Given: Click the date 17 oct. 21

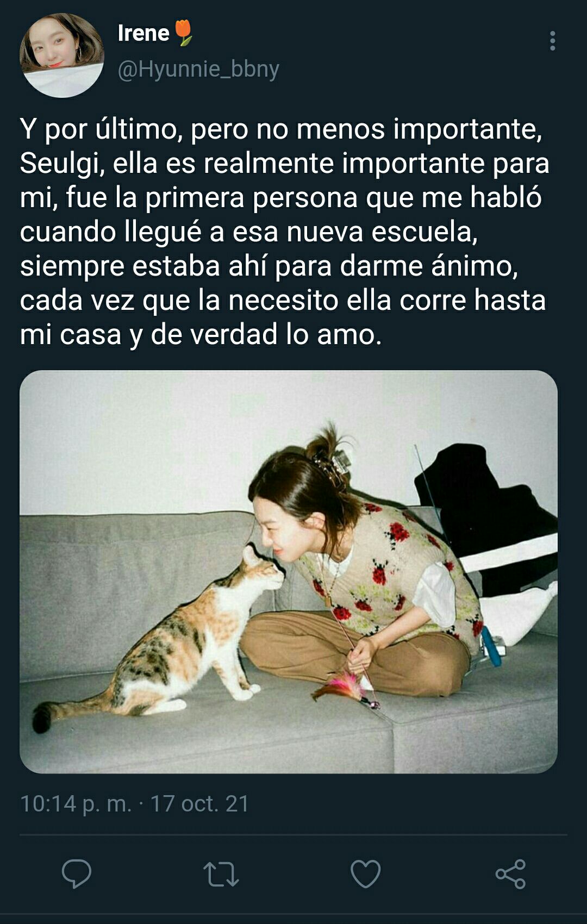Looking at the screenshot, I should click(199, 803).
